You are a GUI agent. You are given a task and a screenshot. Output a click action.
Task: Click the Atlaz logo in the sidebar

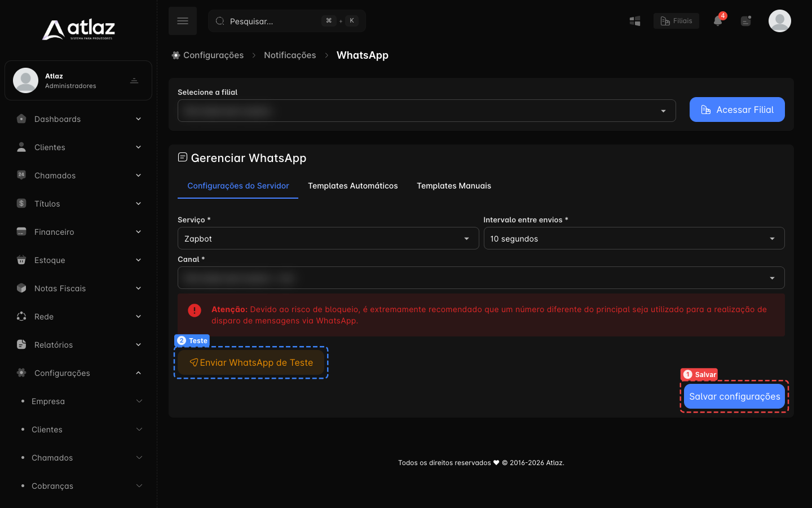point(78,30)
